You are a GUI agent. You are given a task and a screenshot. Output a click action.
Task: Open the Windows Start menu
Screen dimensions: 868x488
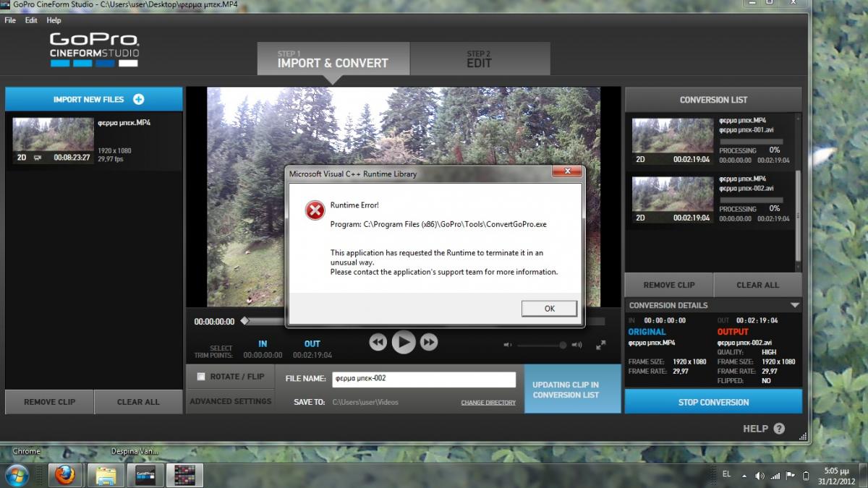click(17, 475)
